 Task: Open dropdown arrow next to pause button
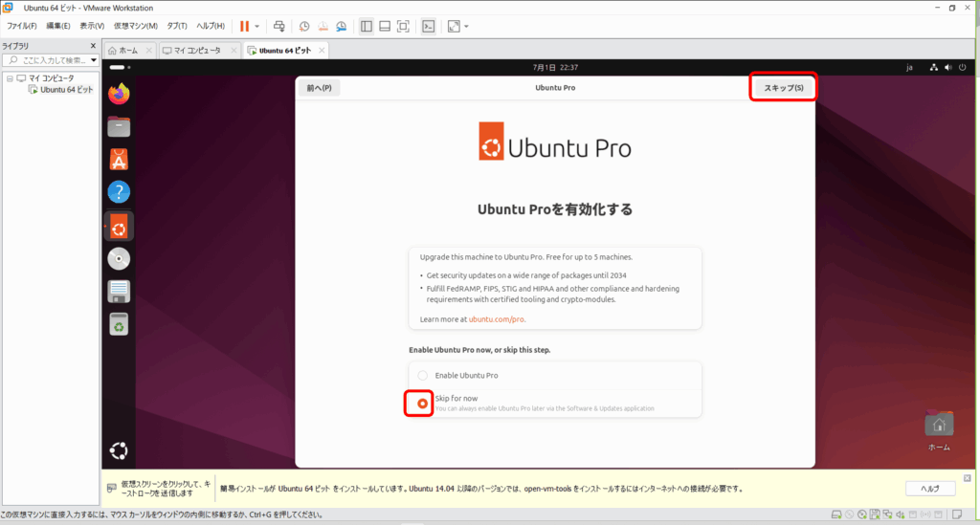pyautogui.click(x=256, y=27)
